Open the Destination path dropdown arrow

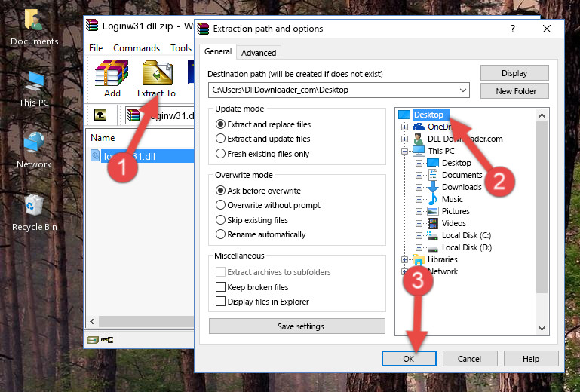click(x=462, y=90)
